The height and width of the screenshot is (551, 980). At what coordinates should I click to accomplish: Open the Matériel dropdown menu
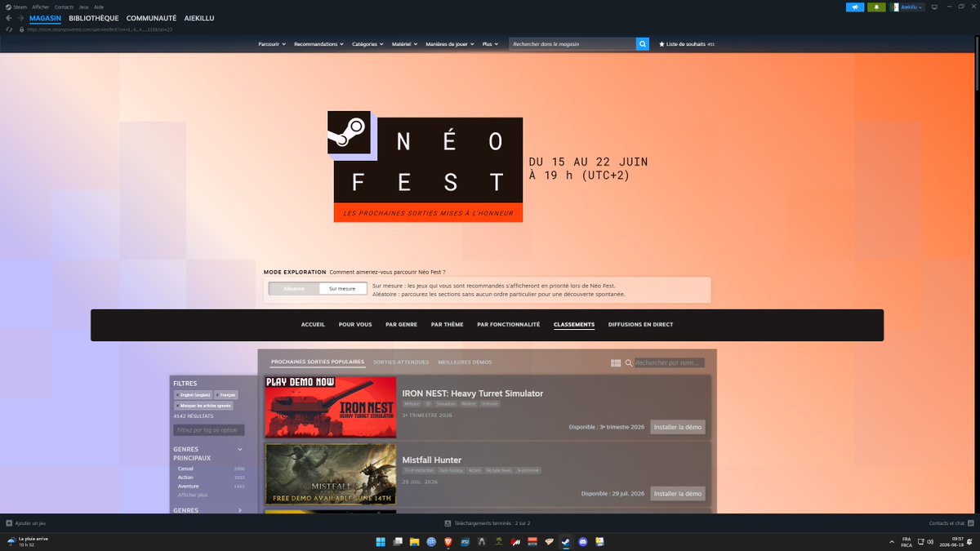point(404,44)
